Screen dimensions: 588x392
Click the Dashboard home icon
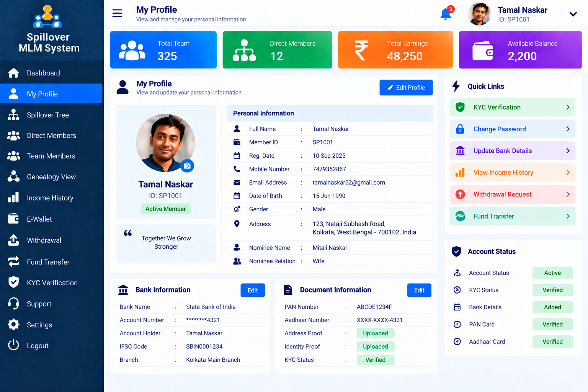tap(13, 73)
